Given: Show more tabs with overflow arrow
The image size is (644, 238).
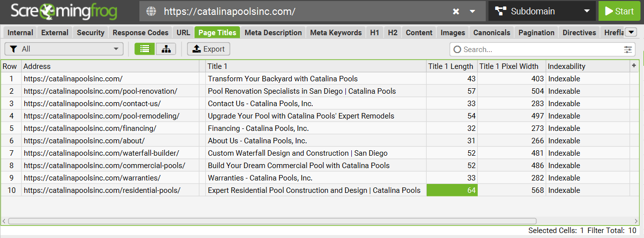Looking at the screenshot, I should click(631, 33).
